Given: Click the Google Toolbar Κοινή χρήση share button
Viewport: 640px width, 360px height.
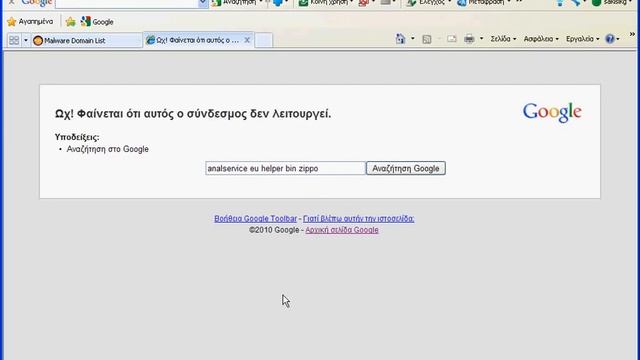Looking at the screenshot, I should coord(326,3).
